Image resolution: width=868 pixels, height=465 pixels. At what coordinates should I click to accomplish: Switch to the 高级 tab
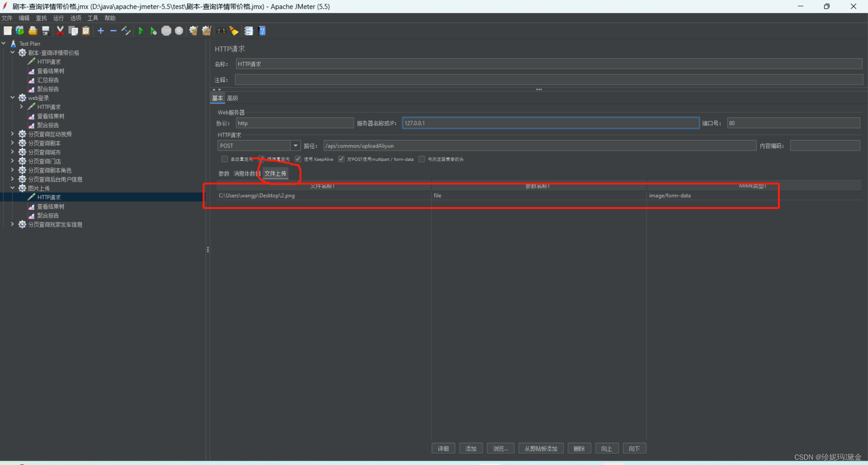click(232, 98)
